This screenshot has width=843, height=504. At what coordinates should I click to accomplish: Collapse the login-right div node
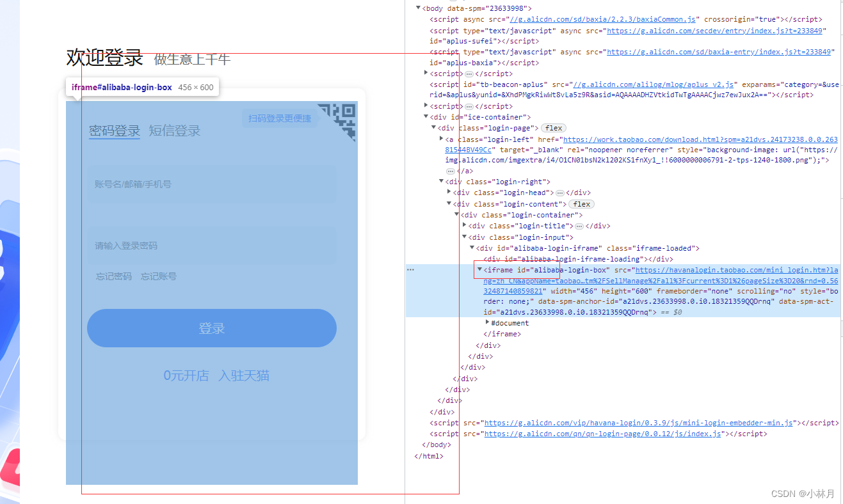coord(442,182)
